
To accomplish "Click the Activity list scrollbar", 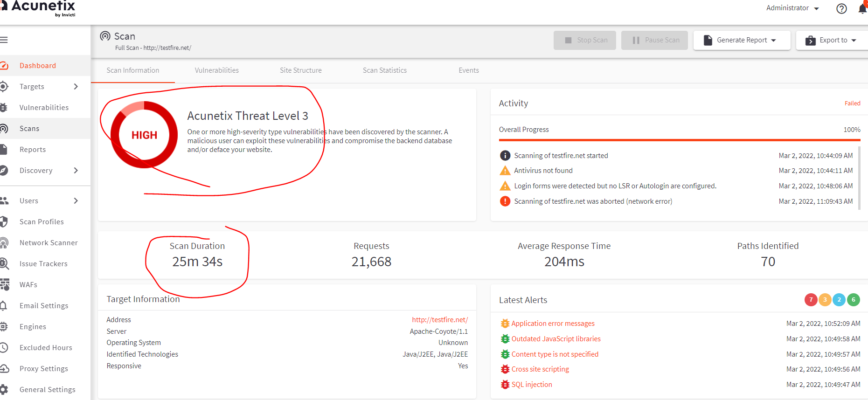I will click(x=859, y=178).
